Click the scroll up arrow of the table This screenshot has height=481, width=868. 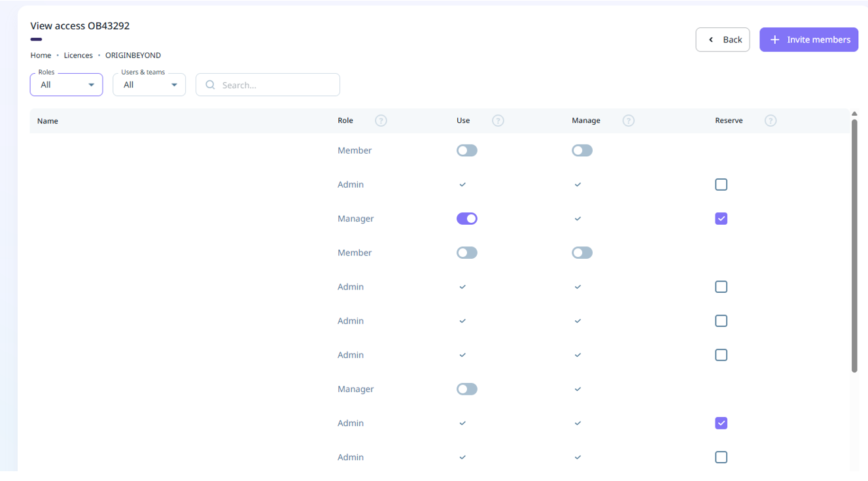coord(854,114)
